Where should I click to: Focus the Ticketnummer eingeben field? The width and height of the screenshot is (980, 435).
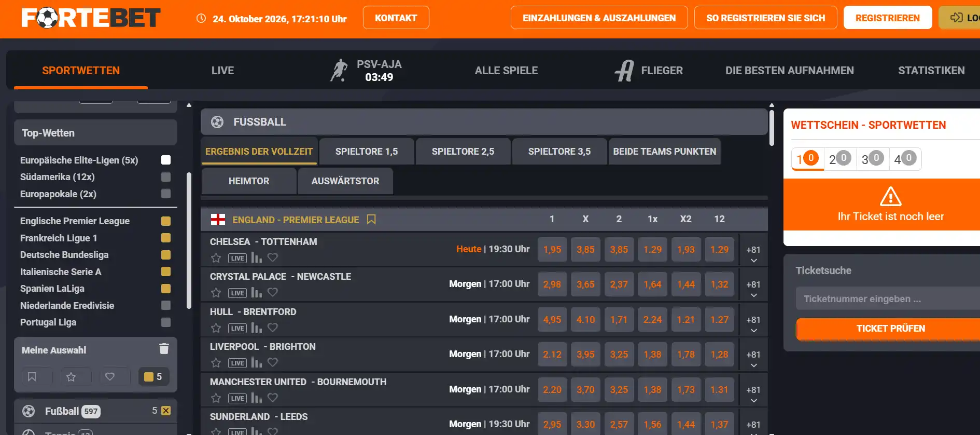tap(888, 299)
